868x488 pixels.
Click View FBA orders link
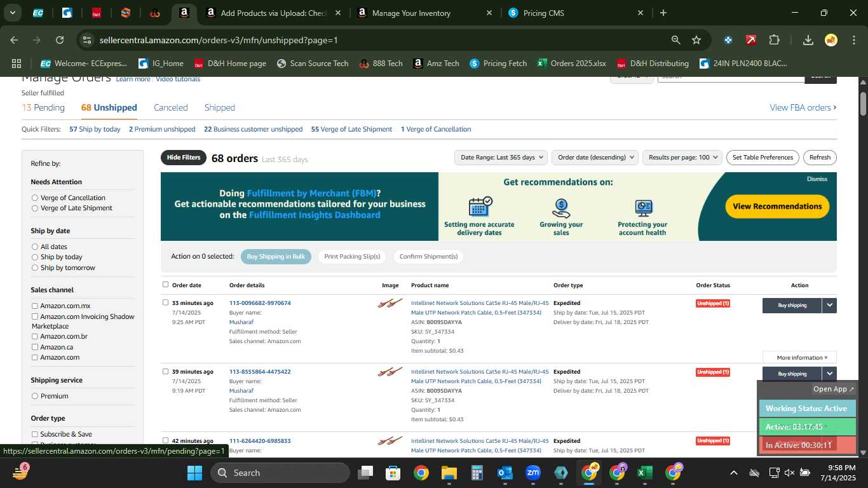click(x=803, y=107)
